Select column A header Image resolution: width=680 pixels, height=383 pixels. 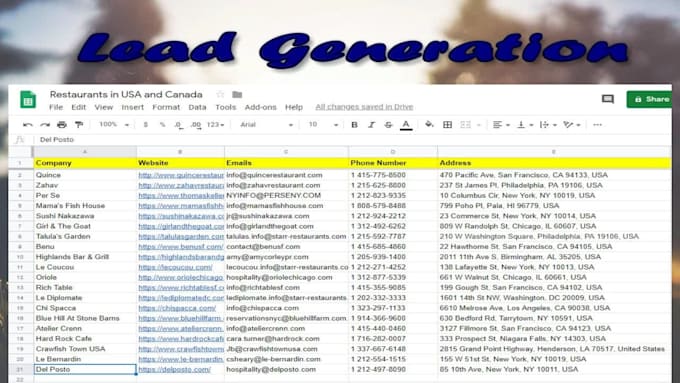point(85,152)
